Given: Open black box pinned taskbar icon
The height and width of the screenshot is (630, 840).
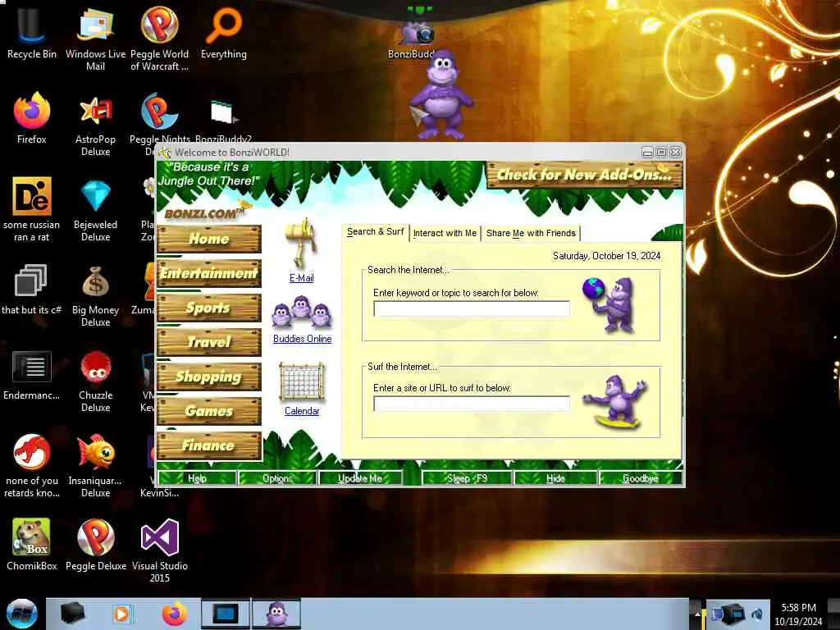Looking at the screenshot, I should (73, 614).
